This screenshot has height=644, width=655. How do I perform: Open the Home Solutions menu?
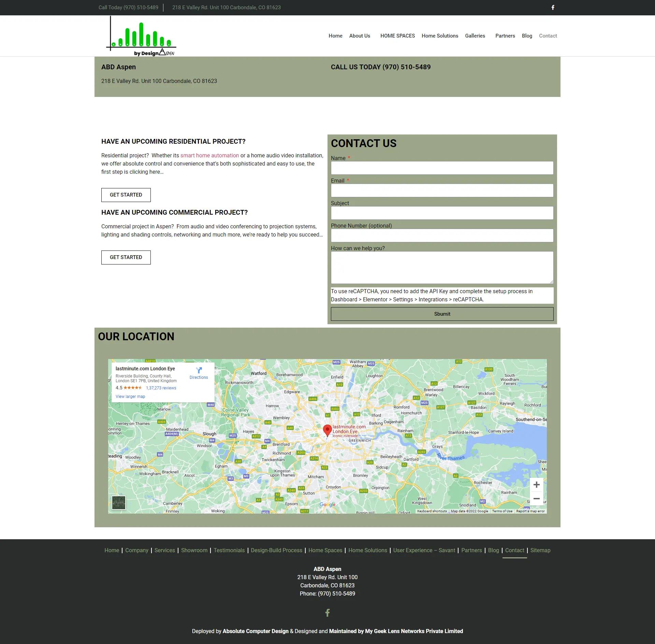pyautogui.click(x=440, y=36)
